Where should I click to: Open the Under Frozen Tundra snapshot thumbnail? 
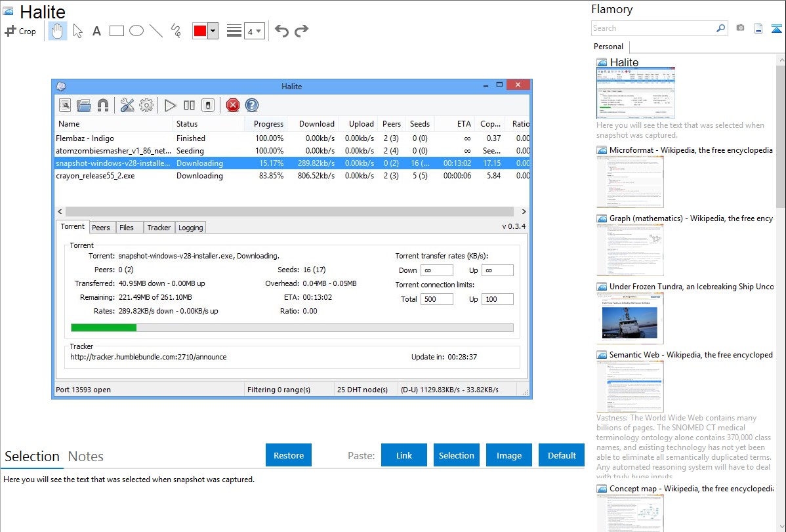(630, 317)
